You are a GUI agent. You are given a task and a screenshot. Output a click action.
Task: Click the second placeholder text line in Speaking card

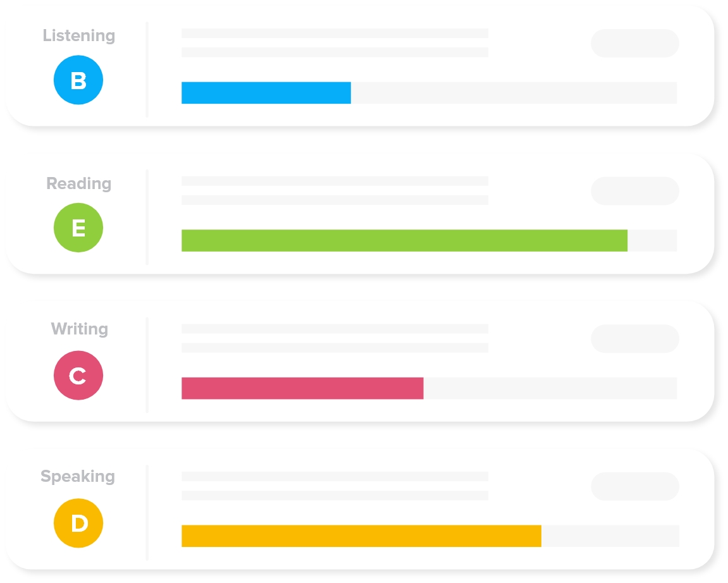[335, 495]
